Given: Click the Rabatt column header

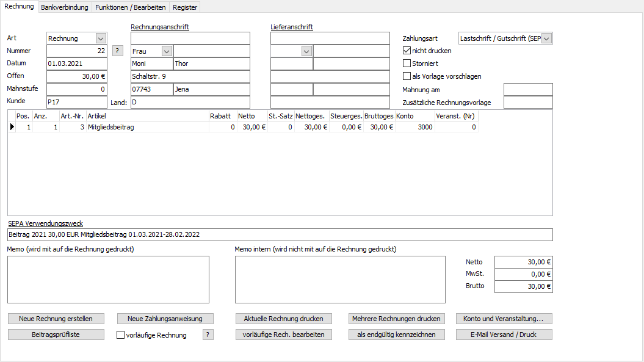Looking at the screenshot, I should [x=223, y=116].
